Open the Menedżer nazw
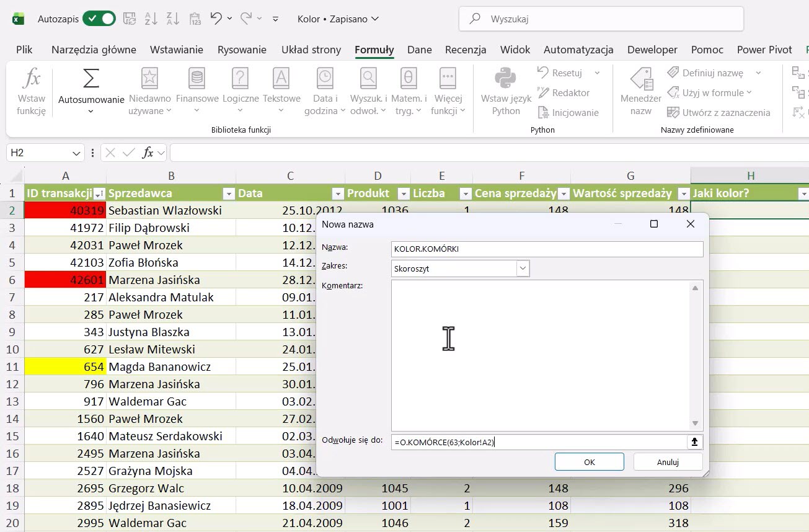The width and height of the screenshot is (809, 532). 640,92
